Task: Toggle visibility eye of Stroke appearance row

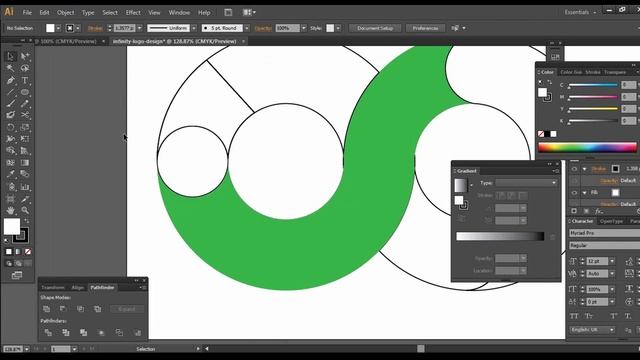Action: tap(574, 169)
